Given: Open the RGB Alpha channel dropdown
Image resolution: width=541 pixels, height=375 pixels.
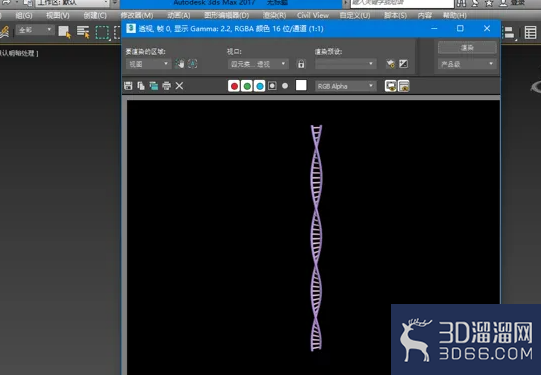Looking at the screenshot, I should point(345,86).
